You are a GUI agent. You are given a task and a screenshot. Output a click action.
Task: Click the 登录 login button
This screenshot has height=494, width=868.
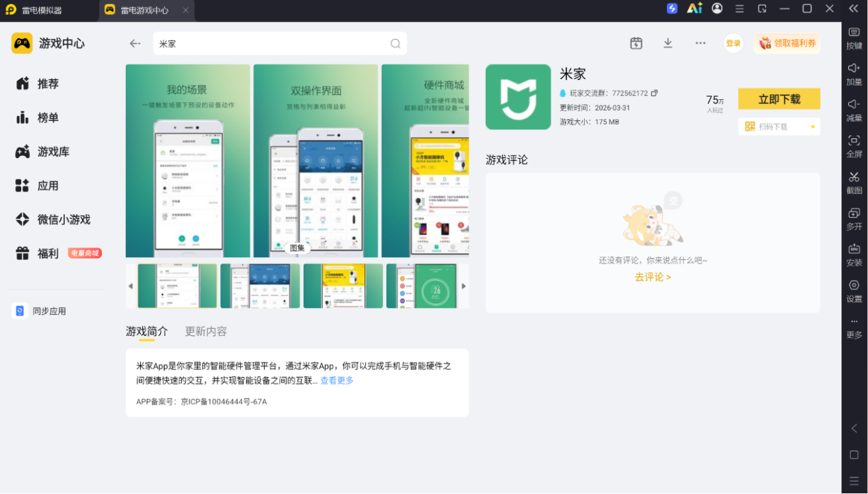733,43
